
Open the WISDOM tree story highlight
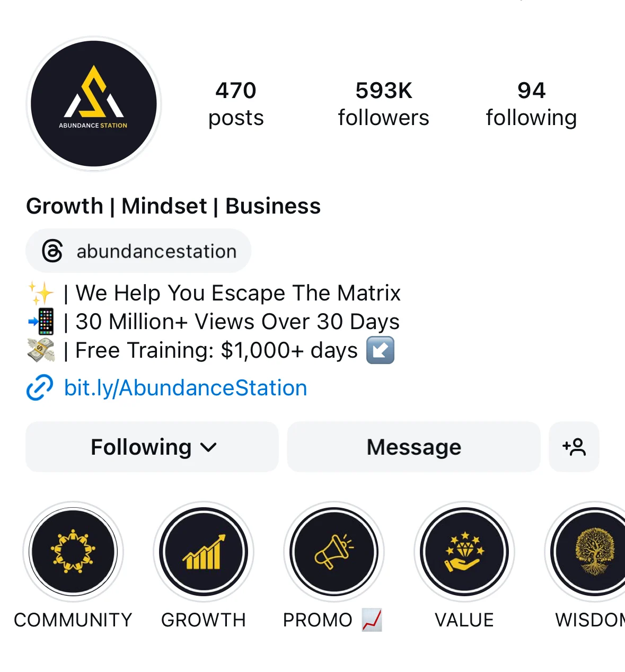585,552
